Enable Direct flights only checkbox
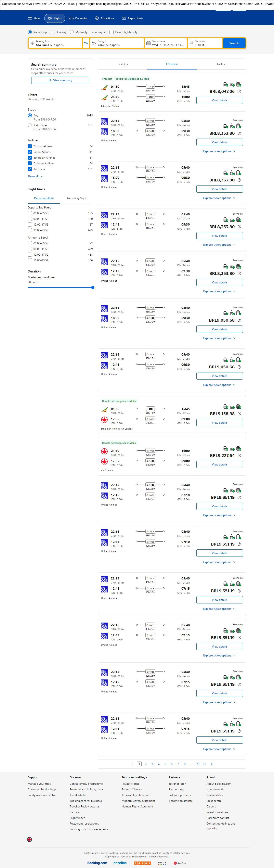 (x=112, y=32)
